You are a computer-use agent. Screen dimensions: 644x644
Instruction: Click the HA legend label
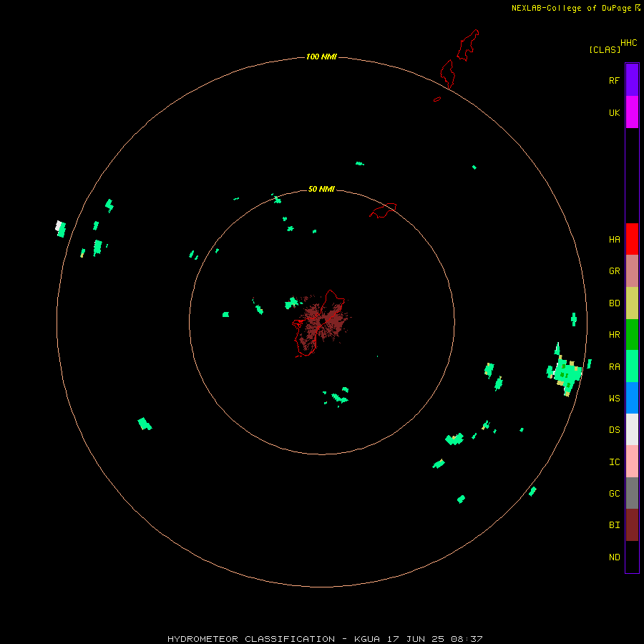click(x=614, y=240)
